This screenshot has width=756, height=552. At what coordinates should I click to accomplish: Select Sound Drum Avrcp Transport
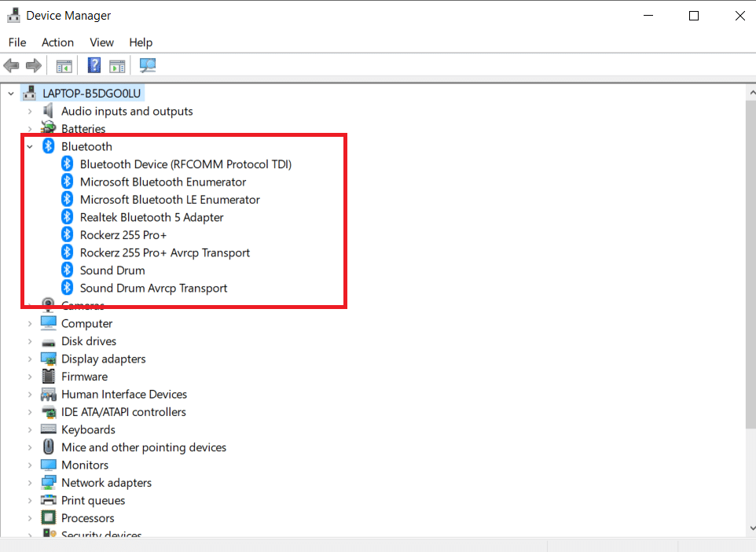[153, 288]
